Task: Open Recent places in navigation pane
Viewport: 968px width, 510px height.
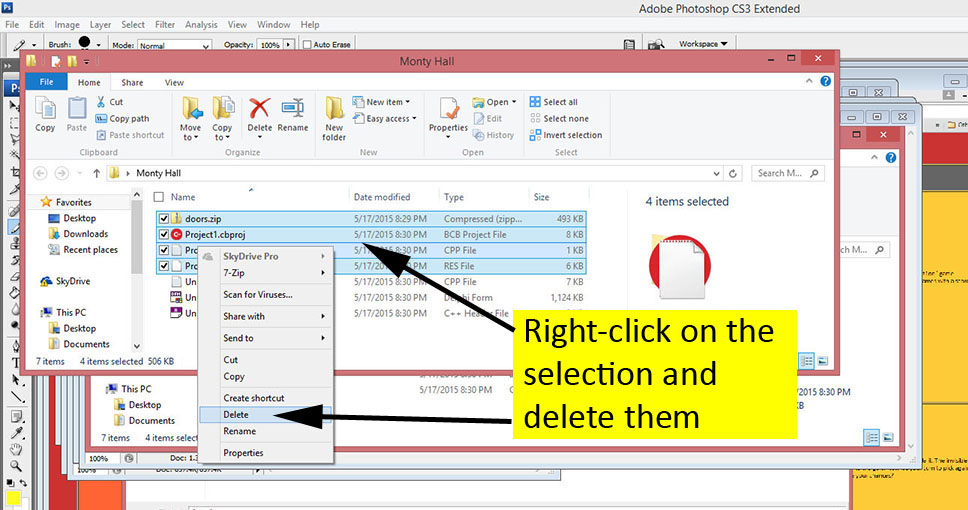Action: point(83,250)
